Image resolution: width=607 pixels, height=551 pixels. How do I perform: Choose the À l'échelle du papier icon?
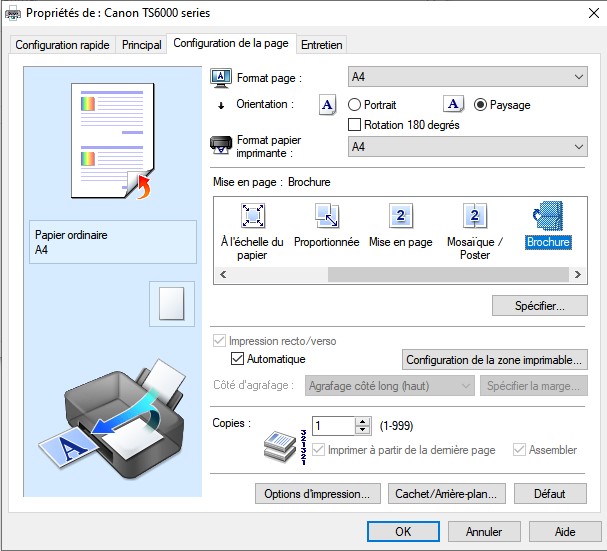[x=252, y=216]
